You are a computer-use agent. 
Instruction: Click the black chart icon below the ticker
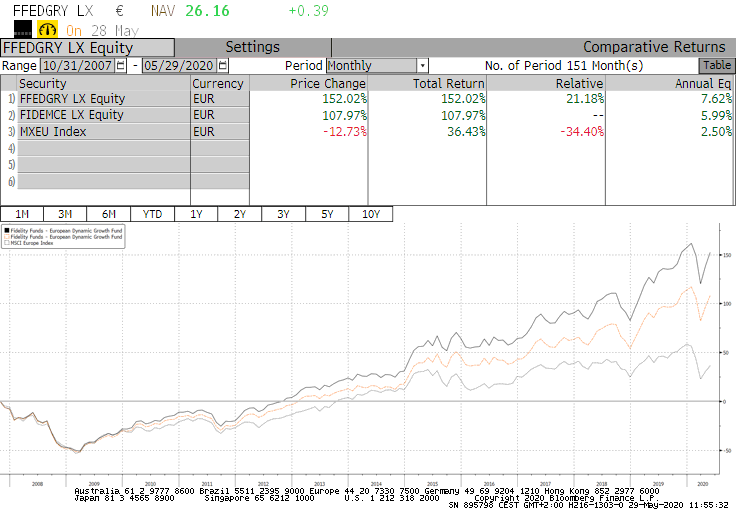23,29
